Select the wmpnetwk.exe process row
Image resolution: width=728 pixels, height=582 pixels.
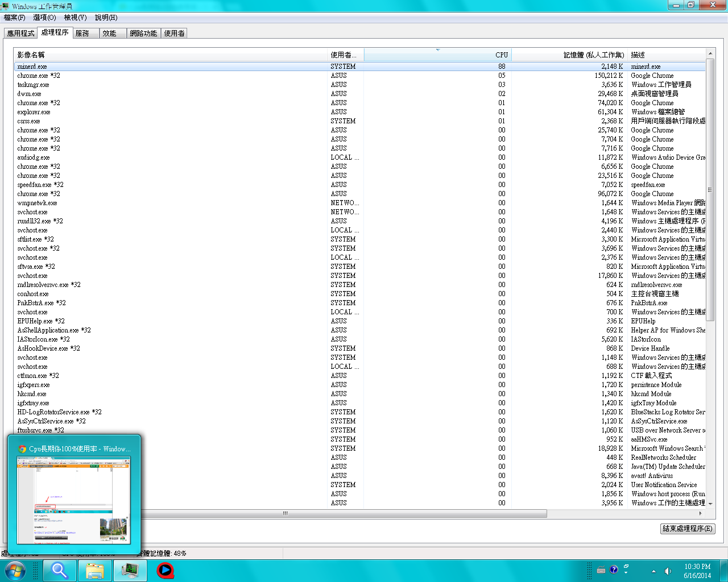[359, 203]
